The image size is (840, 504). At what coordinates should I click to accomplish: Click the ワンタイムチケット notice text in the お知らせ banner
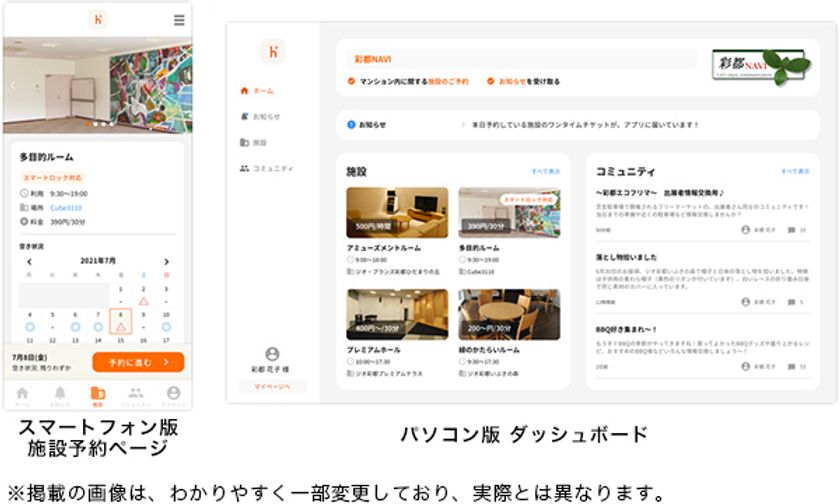pyautogui.click(x=585, y=125)
